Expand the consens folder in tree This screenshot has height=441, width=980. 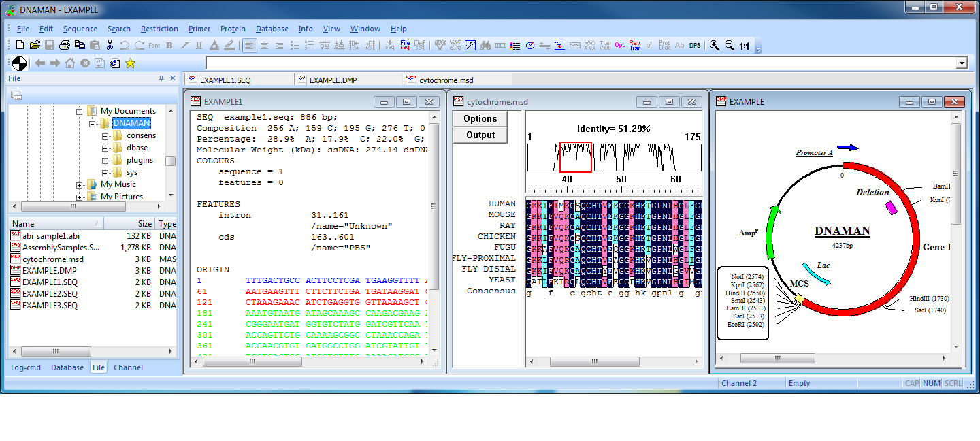(x=105, y=136)
